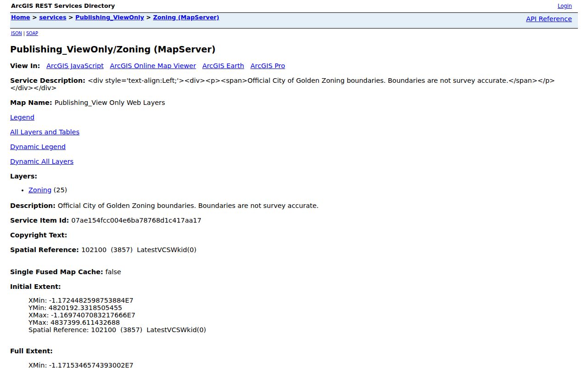
Task: Open Dynamic All Layers link
Action: point(42,161)
